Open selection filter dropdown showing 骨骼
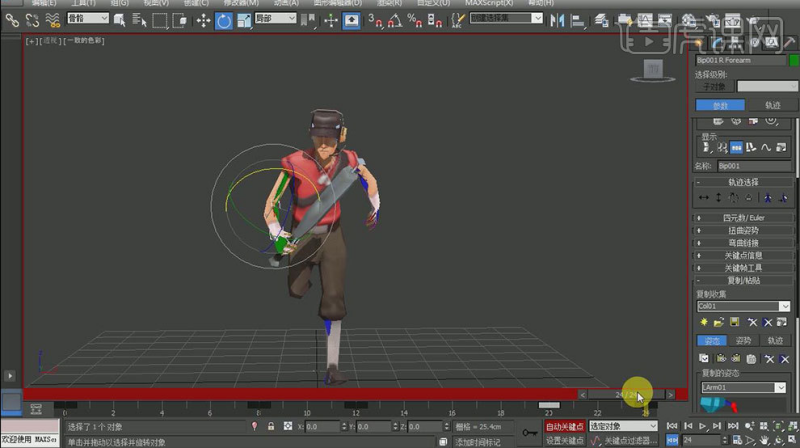The image size is (800, 448). coord(88,18)
